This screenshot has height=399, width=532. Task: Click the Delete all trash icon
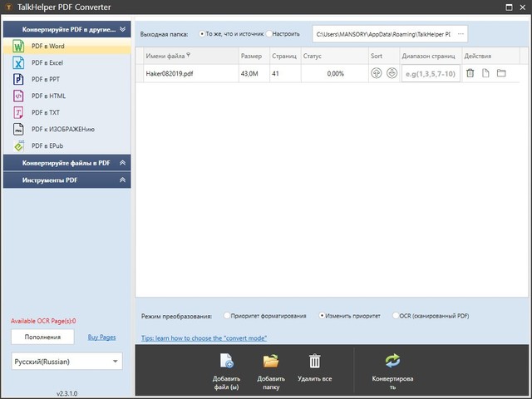pyautogui.click(x=315, y=361)
